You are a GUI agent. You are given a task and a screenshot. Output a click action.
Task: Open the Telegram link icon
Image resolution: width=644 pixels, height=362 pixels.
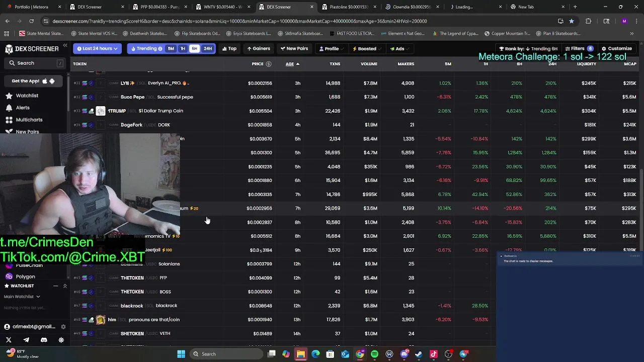point(26,340)
